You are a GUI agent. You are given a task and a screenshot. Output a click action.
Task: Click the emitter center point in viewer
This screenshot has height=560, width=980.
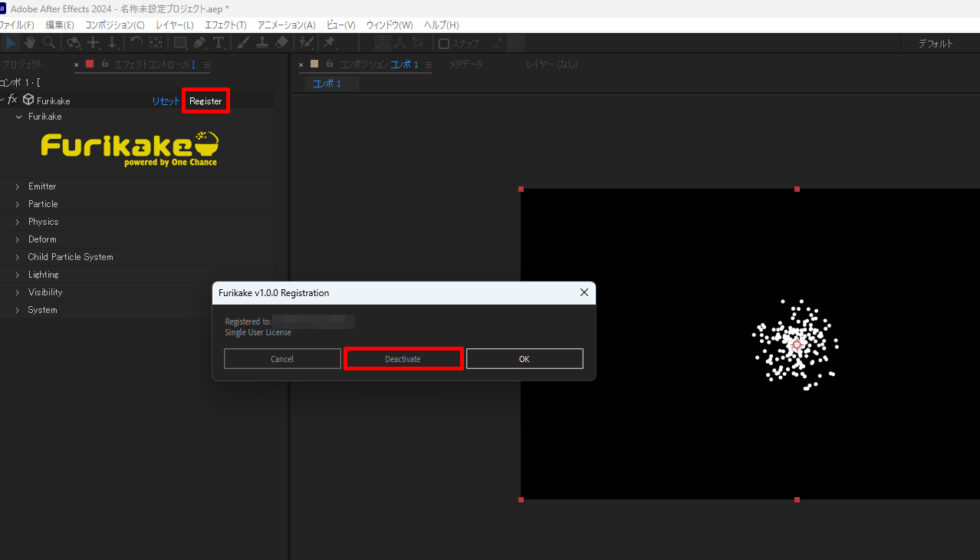797,344
